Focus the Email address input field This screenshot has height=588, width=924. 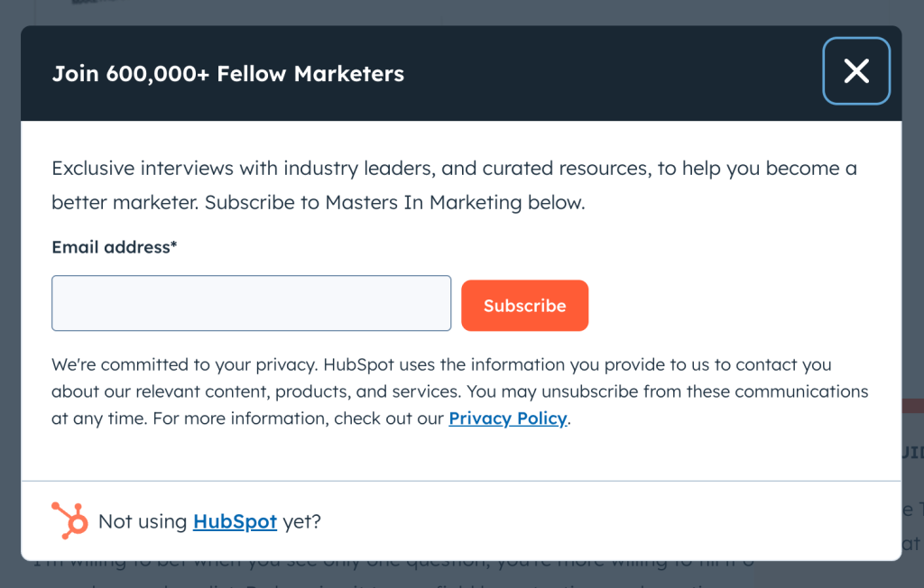251,303
